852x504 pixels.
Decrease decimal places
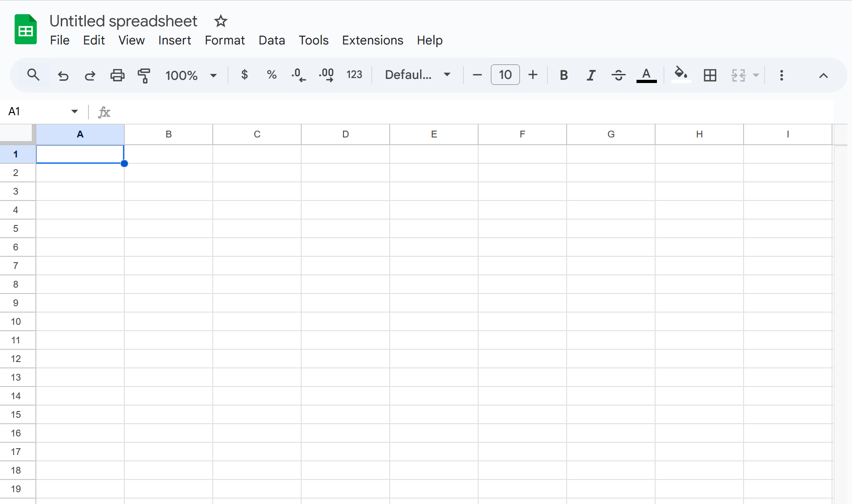click(299, 75)
